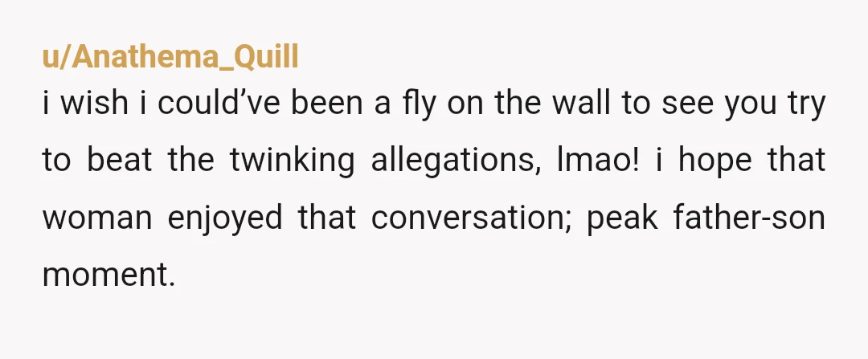
Task: Click the word "see" in the first line
Action: click(687, 104)
